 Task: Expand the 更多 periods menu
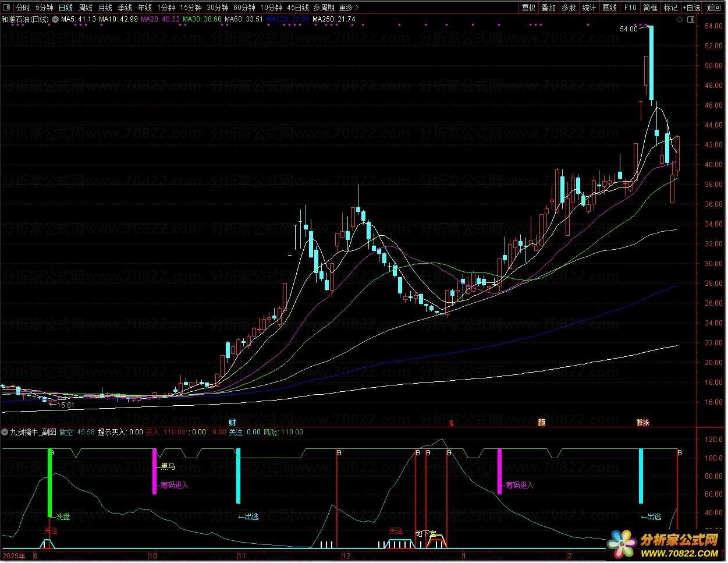(x=348, y=8)
